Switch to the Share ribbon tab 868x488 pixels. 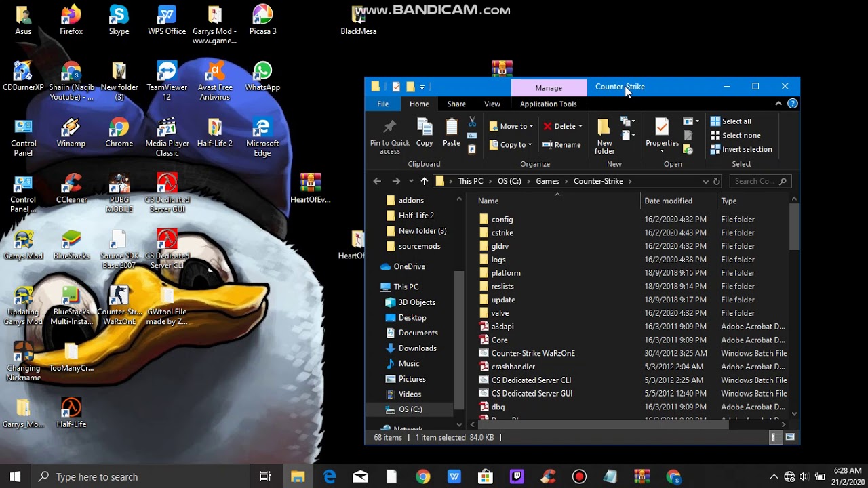coord(456,104)
